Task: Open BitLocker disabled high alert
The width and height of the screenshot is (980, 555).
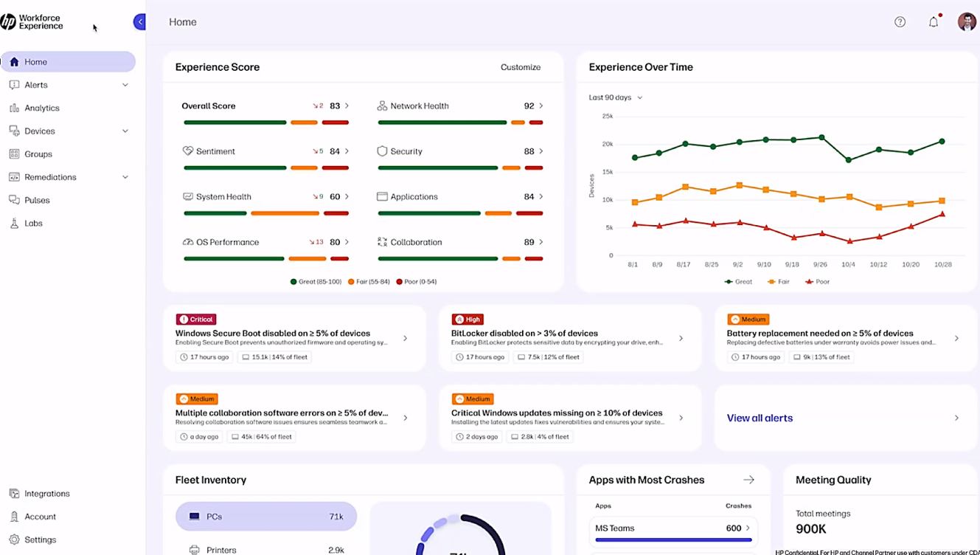Action: tap(570, 338)
